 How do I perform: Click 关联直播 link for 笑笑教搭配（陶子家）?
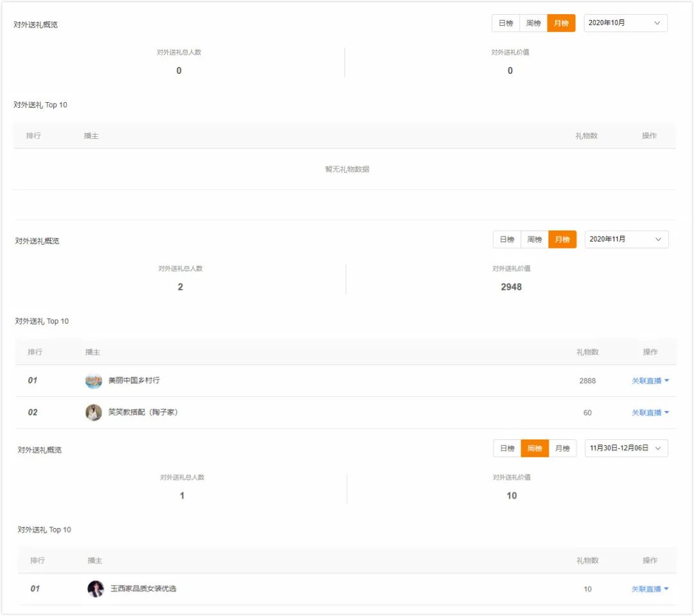pyautogui.click(x=646, y=412)
